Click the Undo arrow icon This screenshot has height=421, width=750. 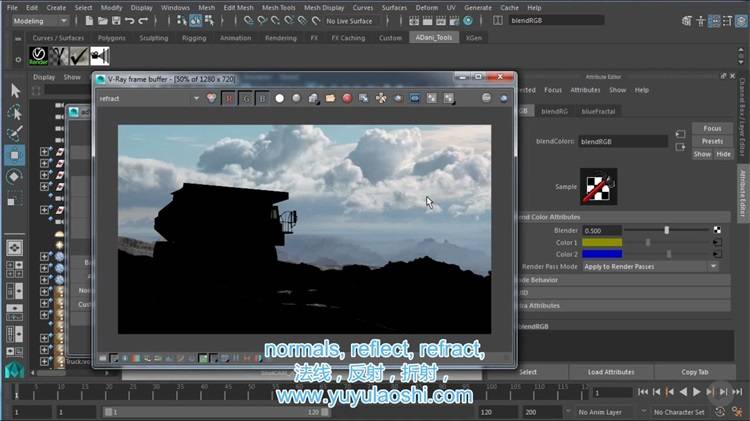pos(129,20)
